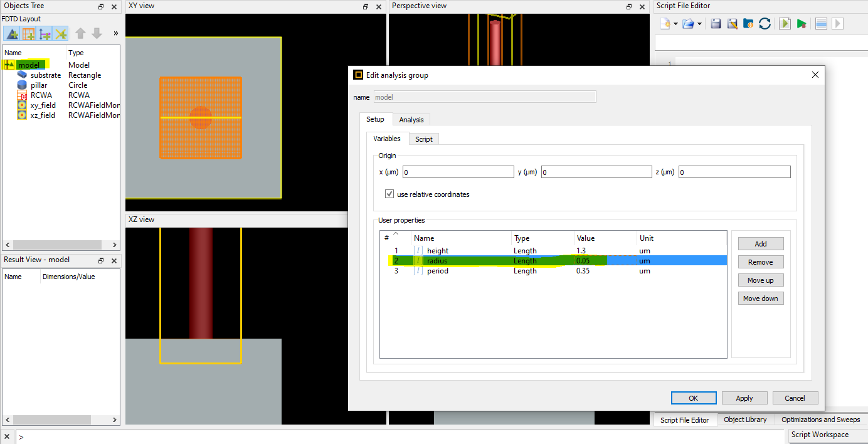
Task: Select the pillar circle icon in tree
Action: (22, 85)
